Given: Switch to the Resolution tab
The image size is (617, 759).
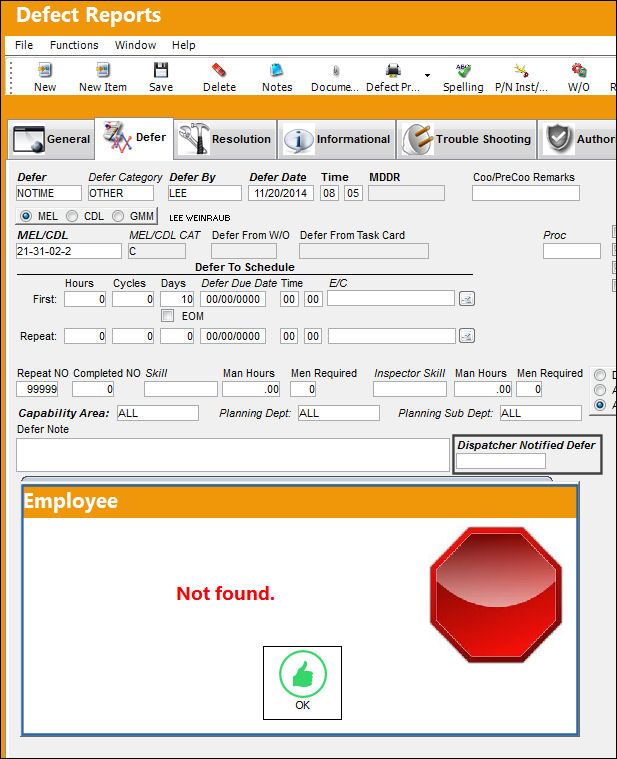Looking at the screenshot, I should coord(225,139).
